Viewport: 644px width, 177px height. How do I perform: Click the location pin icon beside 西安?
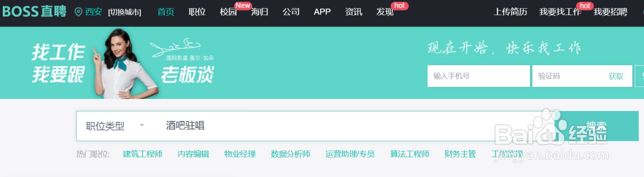point(78,12)
